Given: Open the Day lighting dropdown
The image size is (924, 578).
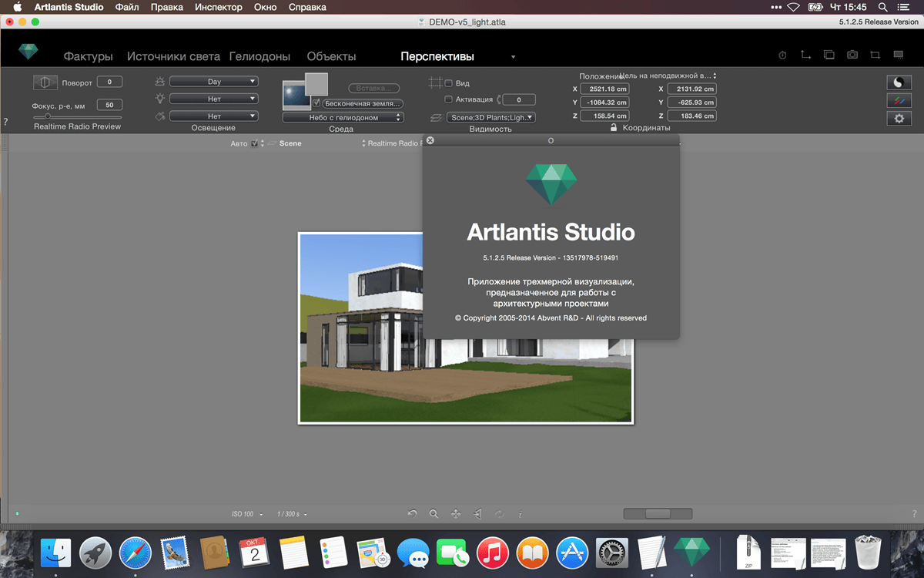Looking at the screenshot, I should click(214, 82).
